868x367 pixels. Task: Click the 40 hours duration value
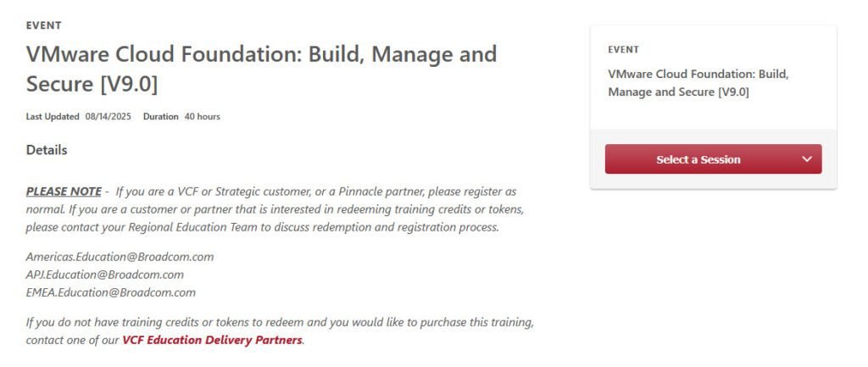tap(203, 116)
